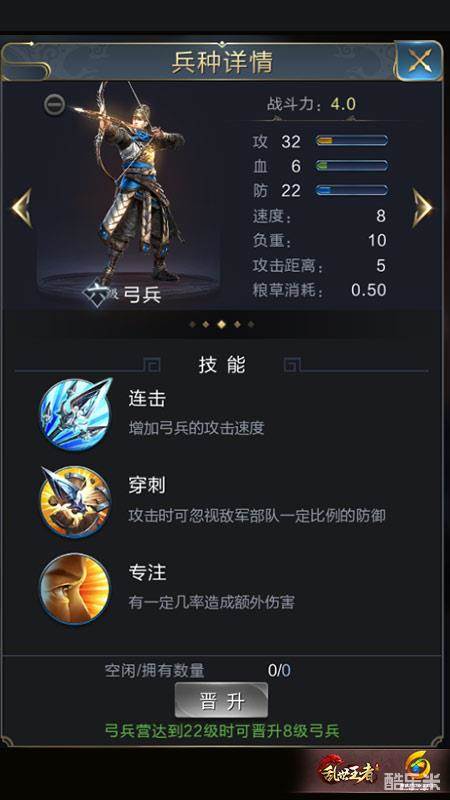Click the blue 防 defense stat bar

[x=352, y=190]
